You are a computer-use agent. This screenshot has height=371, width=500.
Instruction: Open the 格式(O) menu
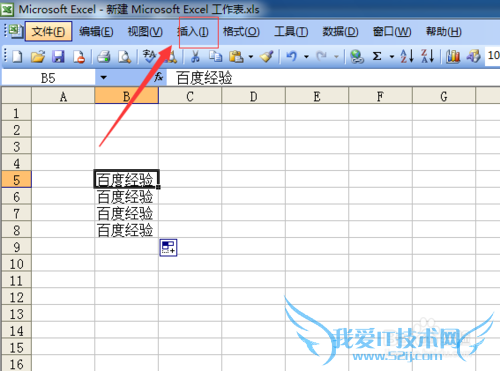(241, 32)
